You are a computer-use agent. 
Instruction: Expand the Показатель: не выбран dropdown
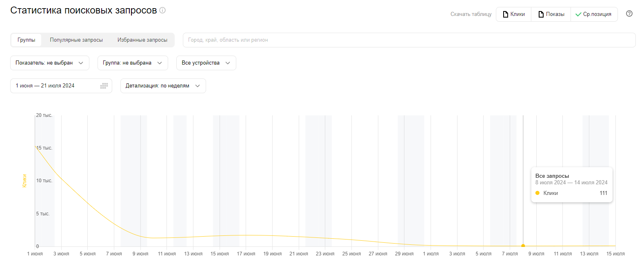49,63
